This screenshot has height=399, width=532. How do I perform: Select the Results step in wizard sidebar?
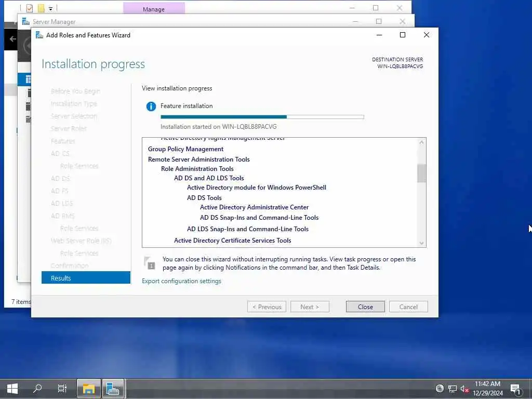click(x=86, y=278)
